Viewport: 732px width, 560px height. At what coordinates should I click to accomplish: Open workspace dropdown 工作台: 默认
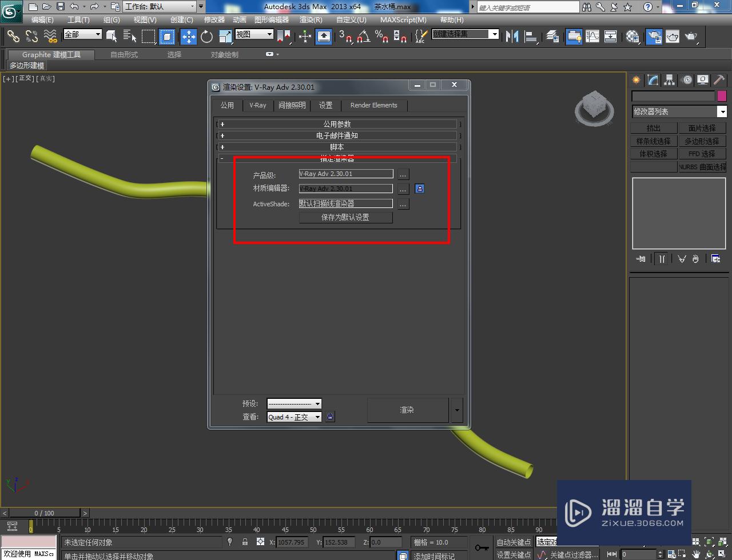[160, 7]
